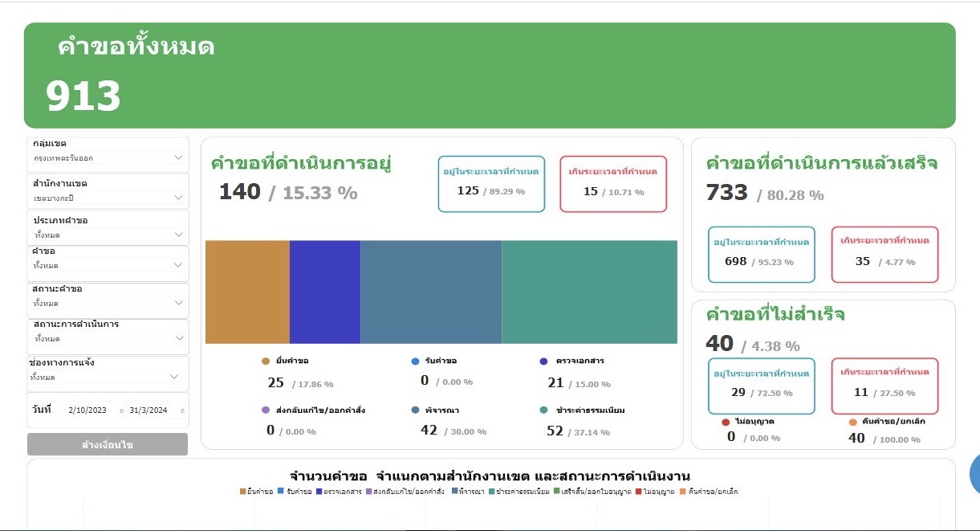Open calendar icon beside start date 2/10/2023
This screenshot has height=531, width=980.
click(x=121, y=411)
